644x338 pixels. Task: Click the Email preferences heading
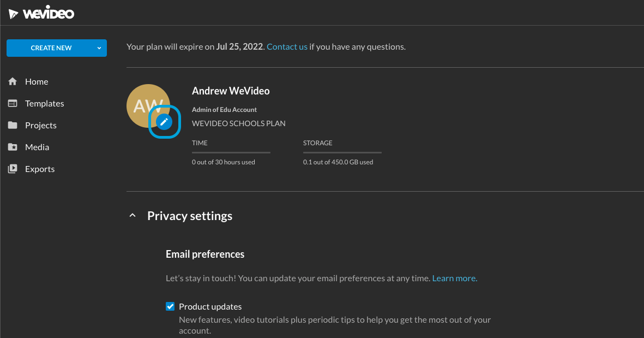point(205,254)
